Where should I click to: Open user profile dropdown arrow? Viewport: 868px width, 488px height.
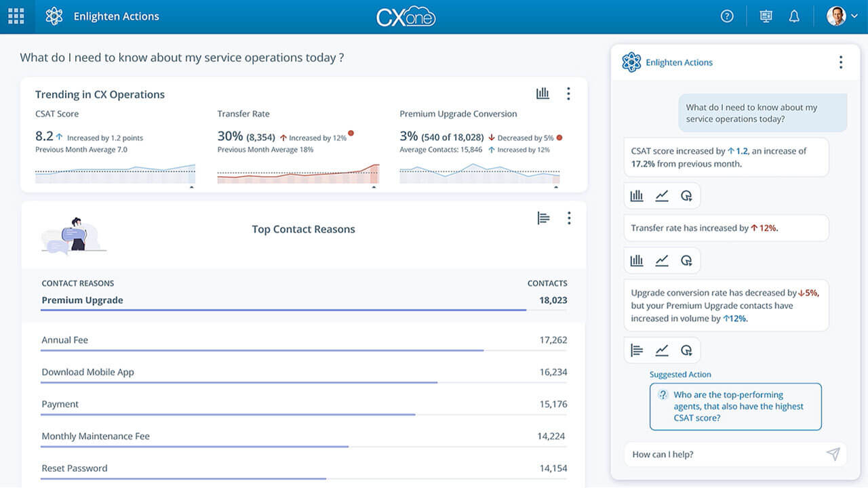point(854,16)
